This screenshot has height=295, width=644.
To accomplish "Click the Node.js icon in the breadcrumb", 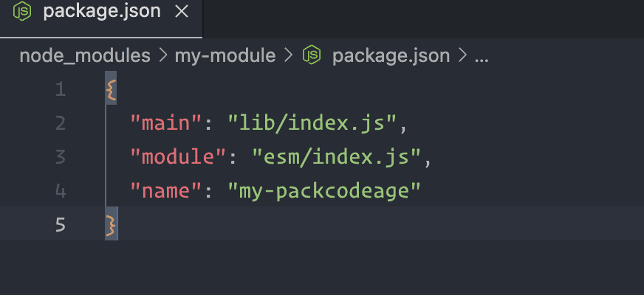I will pyautogui.click(x=313, y=55).
